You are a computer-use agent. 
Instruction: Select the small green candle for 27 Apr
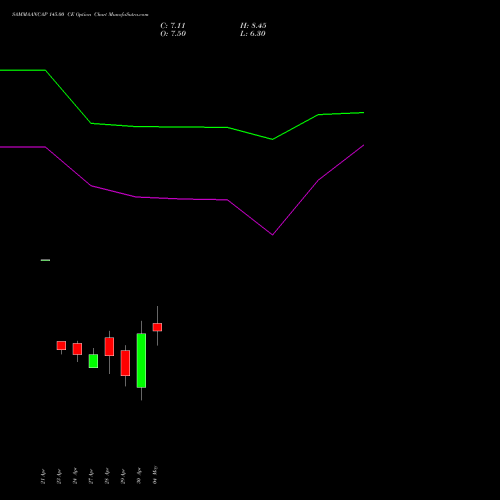93,361
